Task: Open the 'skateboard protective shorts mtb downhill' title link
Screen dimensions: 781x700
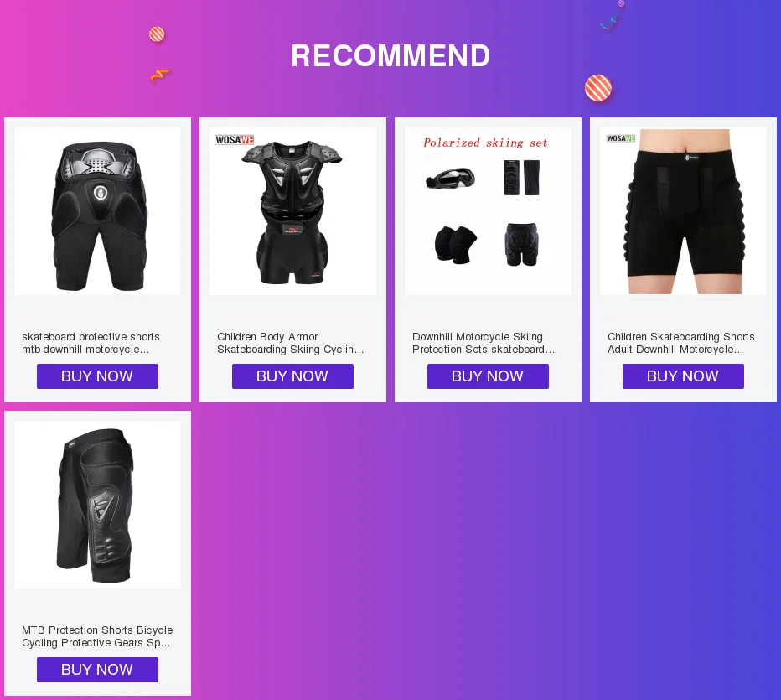Action: [x=91, y=343]
